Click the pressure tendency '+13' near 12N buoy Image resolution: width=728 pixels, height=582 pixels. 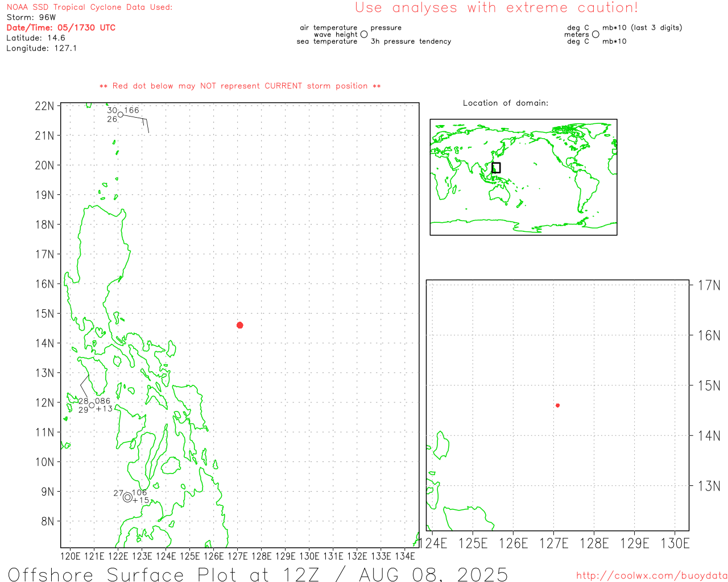click(x=104, y=409)
